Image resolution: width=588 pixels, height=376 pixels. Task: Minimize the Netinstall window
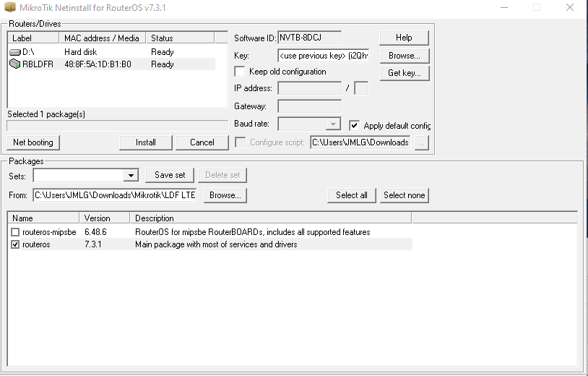click(x=504, y=7)
